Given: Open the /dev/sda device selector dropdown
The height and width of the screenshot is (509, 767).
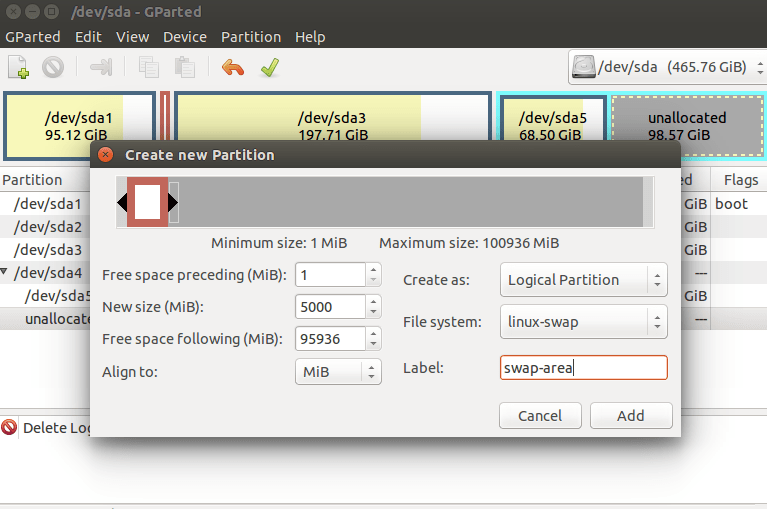Looking at the screenshot, I should tap(667, 67).
